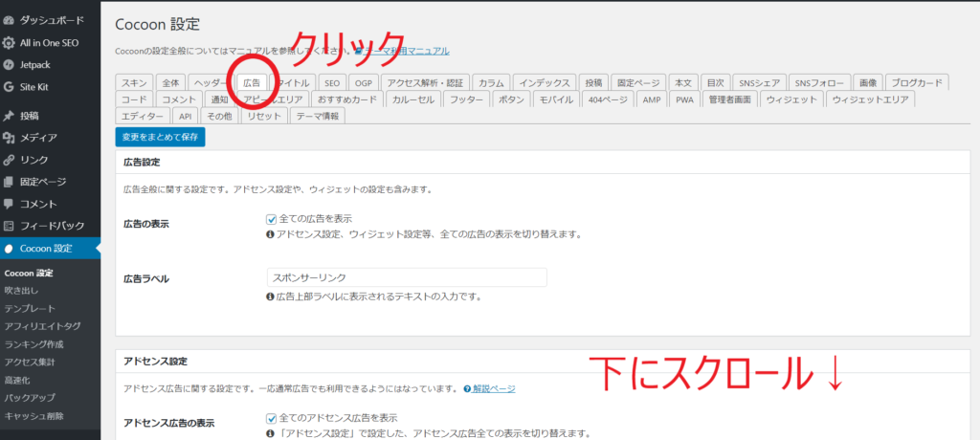Viewport: 980px width, 440px height.
Task: Open the ボタン tab
Action: [x=511, y=100]
